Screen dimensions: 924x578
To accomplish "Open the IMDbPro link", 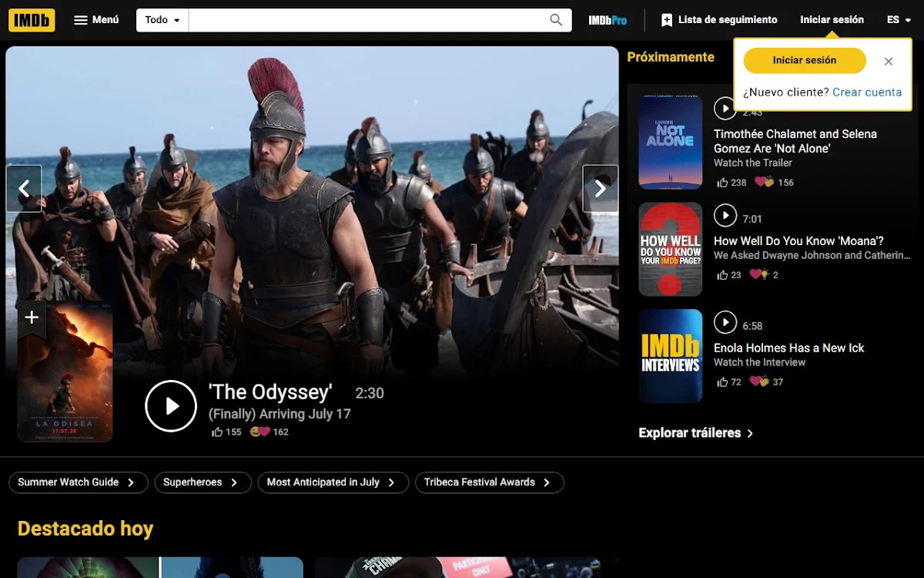I will tap(608, 20).
